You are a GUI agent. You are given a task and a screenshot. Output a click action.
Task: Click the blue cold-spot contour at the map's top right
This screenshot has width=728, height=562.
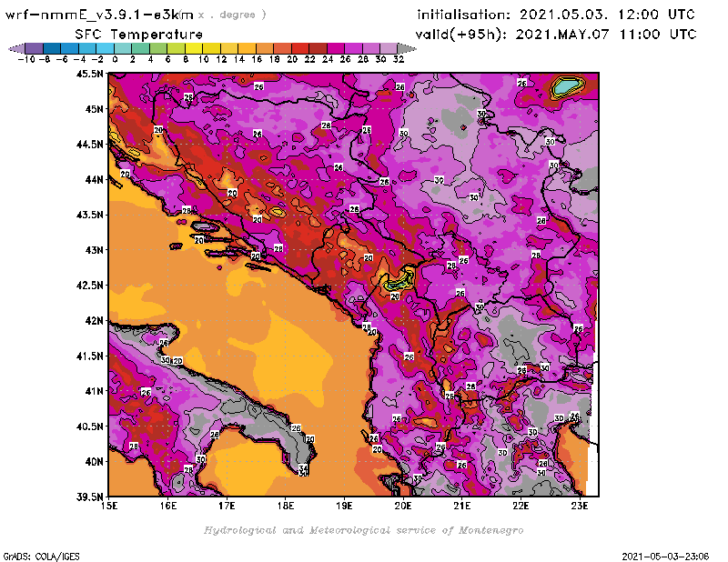567,85
